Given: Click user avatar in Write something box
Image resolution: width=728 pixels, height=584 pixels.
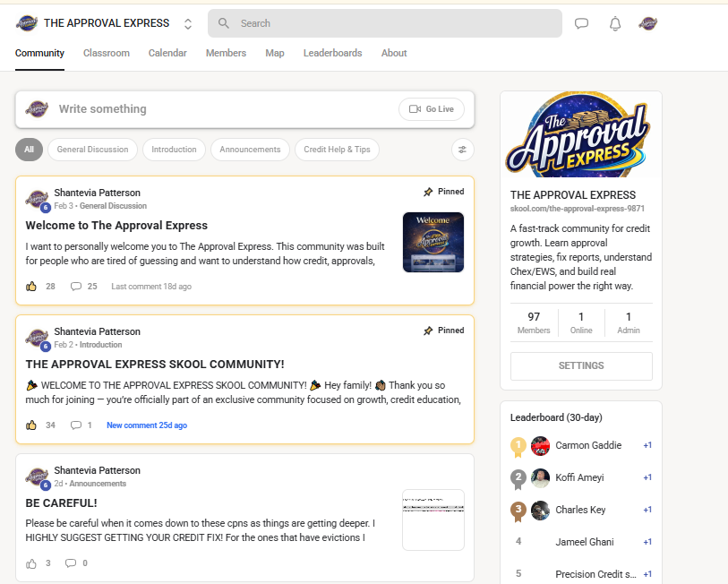Looking at the screenshot, I should [x=37, y=109].
